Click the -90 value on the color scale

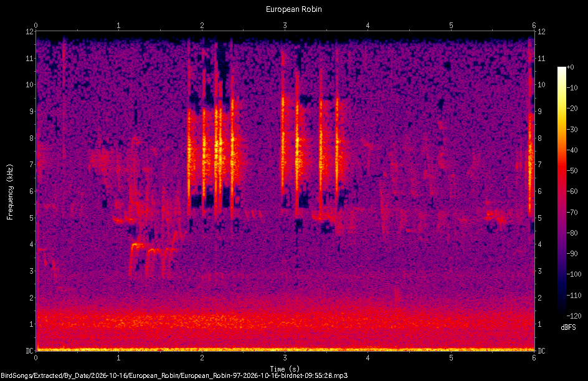coord(572,254)
